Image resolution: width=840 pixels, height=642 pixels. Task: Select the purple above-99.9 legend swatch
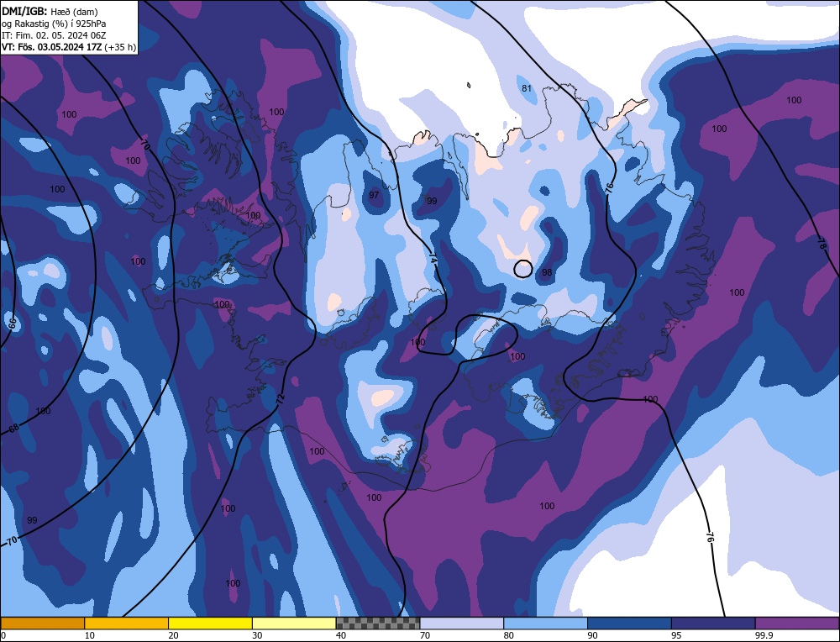click(x=797, y=623)
